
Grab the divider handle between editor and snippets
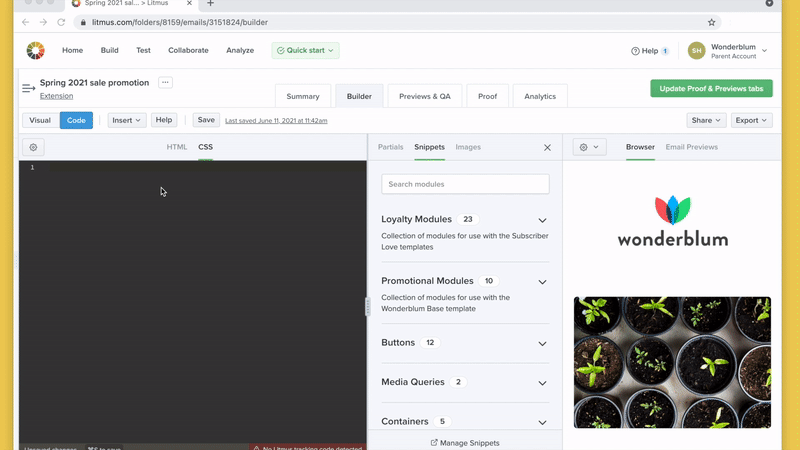[367, 307]
